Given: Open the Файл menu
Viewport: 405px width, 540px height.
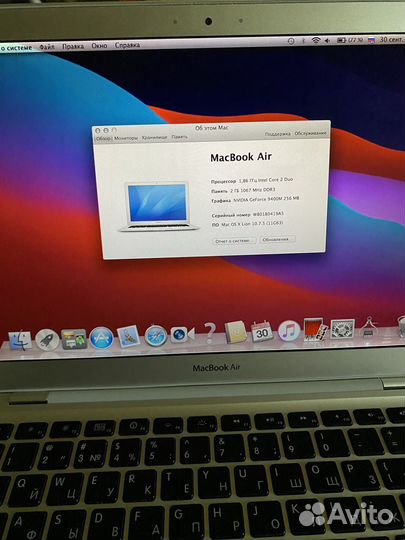Looking at the screenshot, I should pos(47,47).
